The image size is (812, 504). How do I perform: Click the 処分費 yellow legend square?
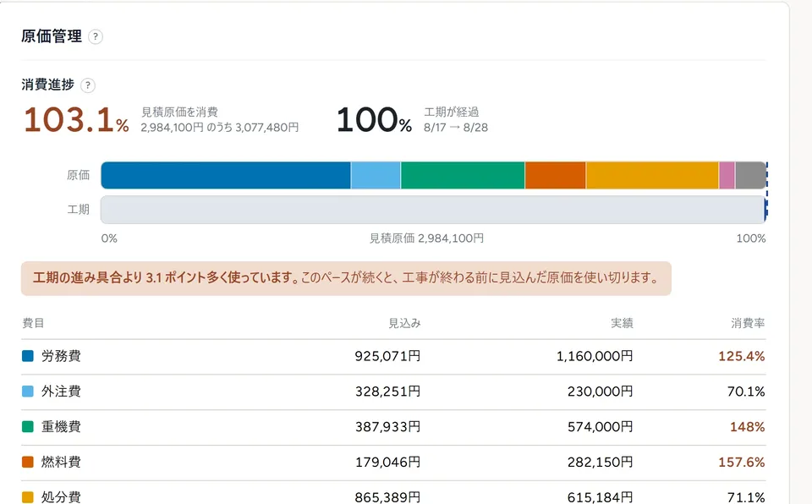point(27,496)
